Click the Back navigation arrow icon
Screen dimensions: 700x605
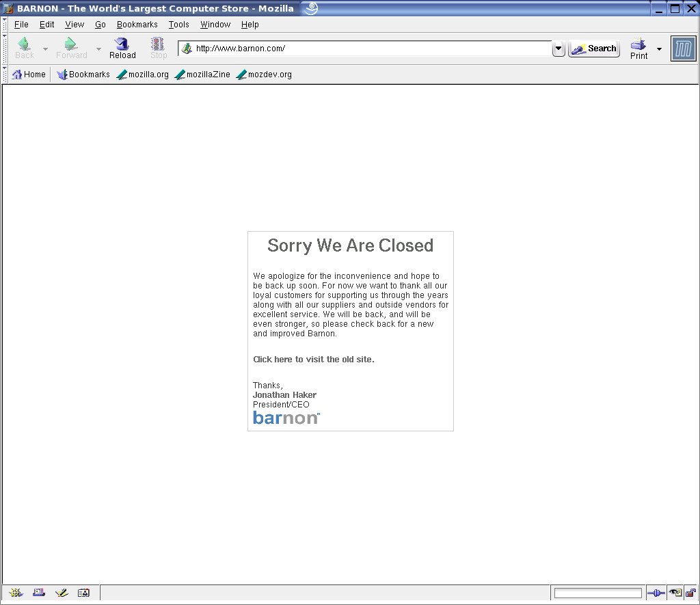pyautogui.click(x=24, y=44)
